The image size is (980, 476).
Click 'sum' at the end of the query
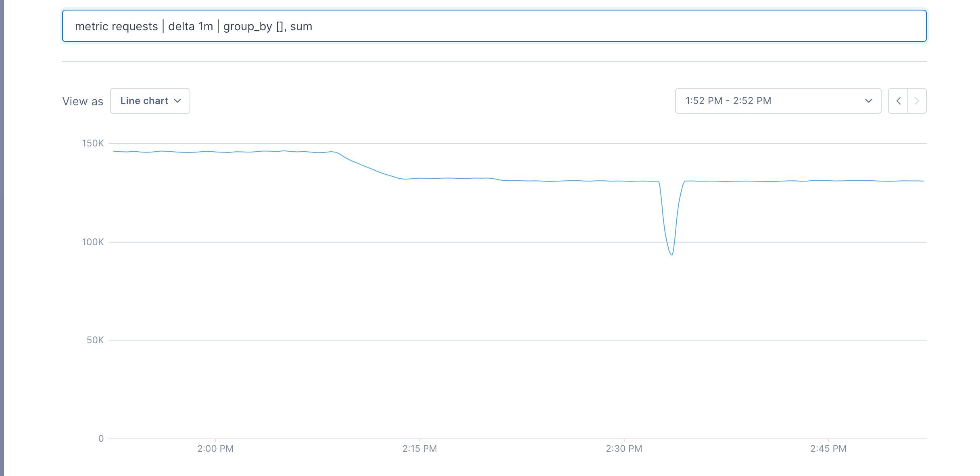click(x=301, y=27)
